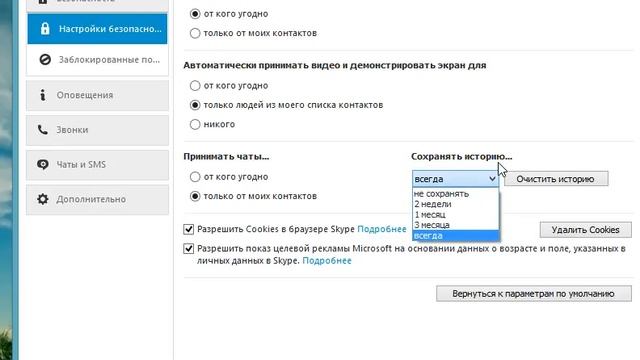This screenshot has width=640, height=360.
Task: Click the gear icon for Дополнительно
Action: 42,199
